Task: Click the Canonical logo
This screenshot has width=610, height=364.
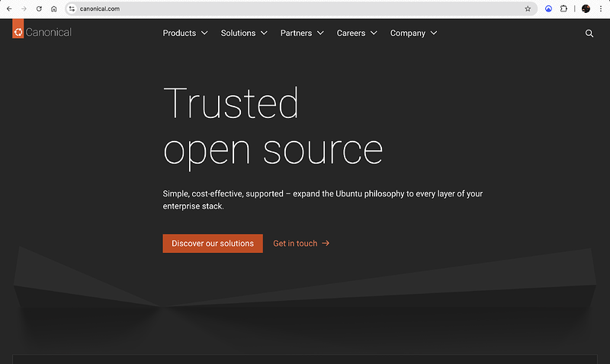Action: point(42,30)
